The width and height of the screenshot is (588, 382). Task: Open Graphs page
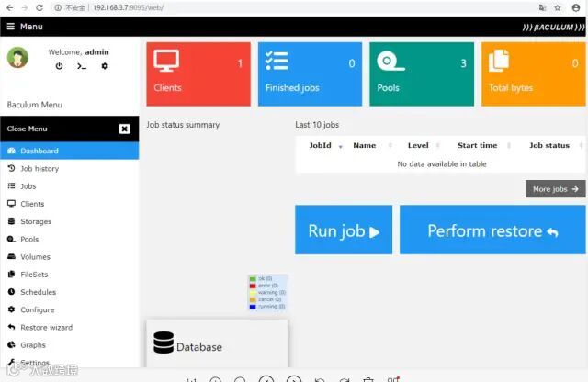point(70,344)
